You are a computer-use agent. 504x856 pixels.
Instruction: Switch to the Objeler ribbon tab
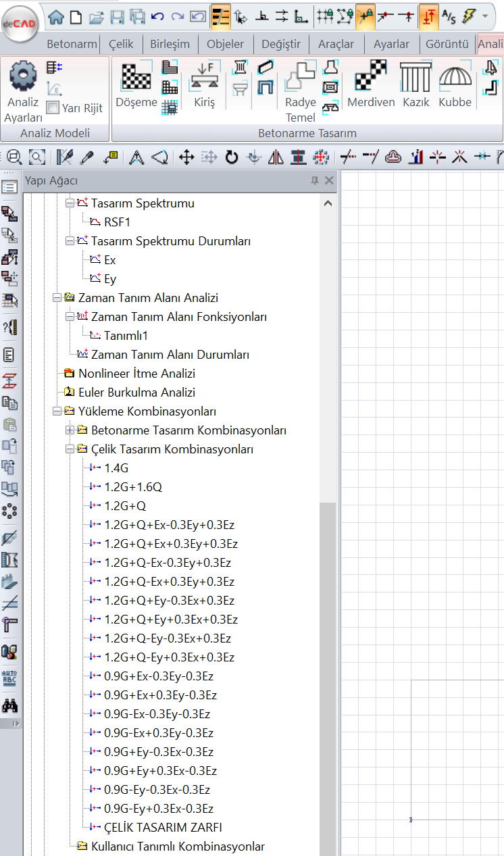tap(226, 44)
